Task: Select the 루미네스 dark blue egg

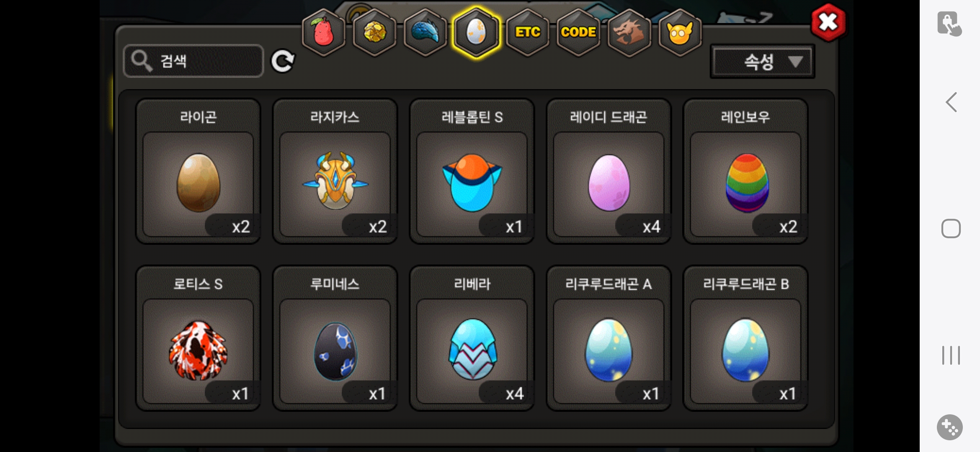Action: [335, 338]
